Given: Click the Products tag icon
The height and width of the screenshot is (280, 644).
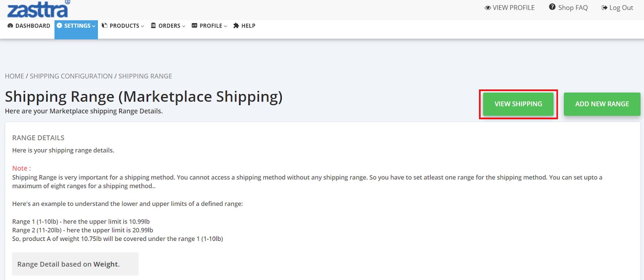Looking at the screenshot, I should click(x=105, y=26).
